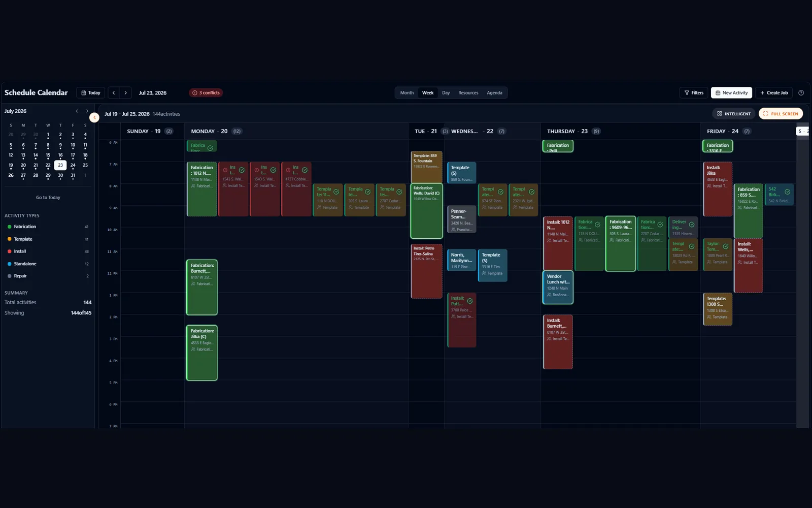This screenshot has width=812, height=508.
Task: Toggle Install activity type filter
Action: click(x=48, y=251)
